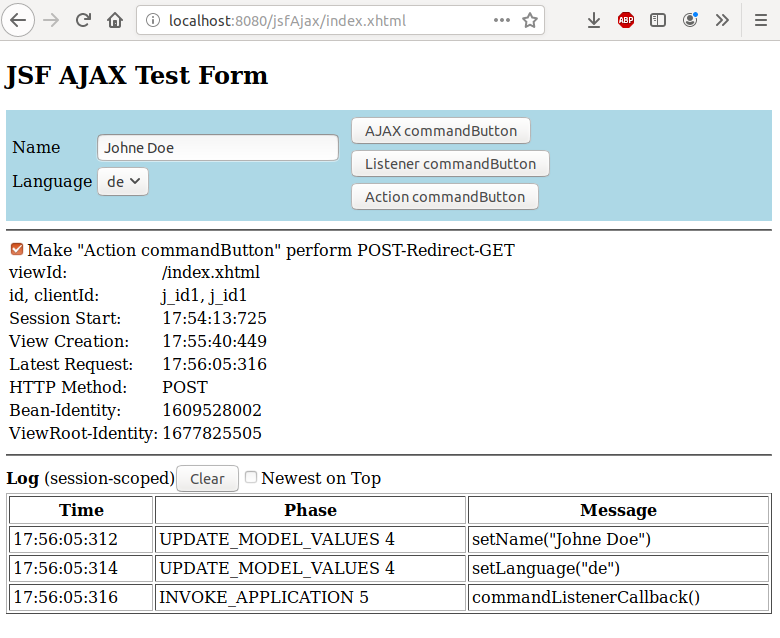Viewport: 780px width, 638px height.
Task: Click the Action commandButton
Action: coord(445,197)
